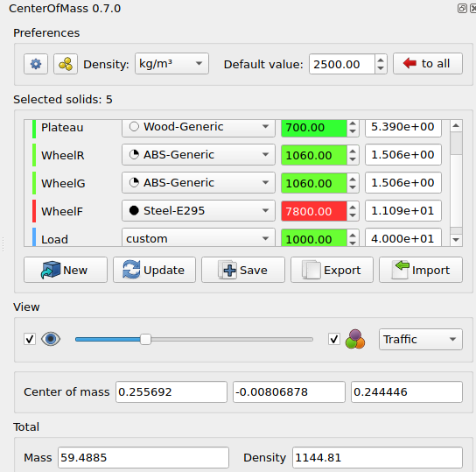Image resolution: width=476 pixels, height=472 pixels.
Task: Select the Load solid row label
Action: 54,239
